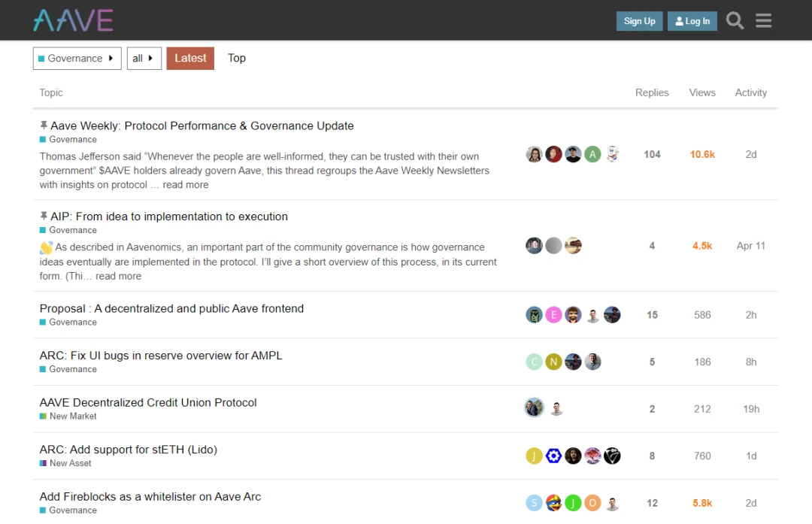812x524 pixels.
Task: Click "read more" in the Aave Weekly excerpt
Action: [x=186, y=185]
